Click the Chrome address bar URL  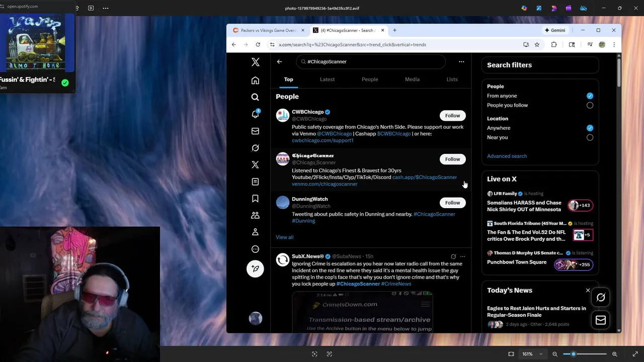point(352,44)
